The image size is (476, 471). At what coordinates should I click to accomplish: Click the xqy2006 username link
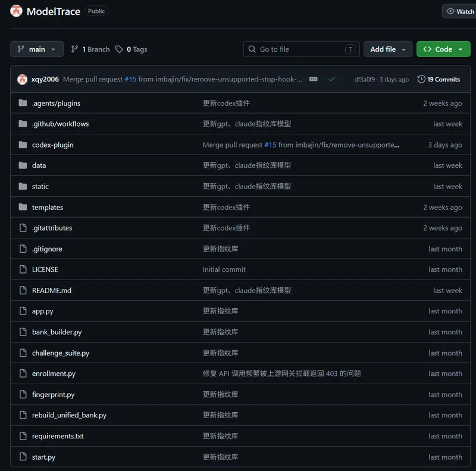[x=45, y=79]
